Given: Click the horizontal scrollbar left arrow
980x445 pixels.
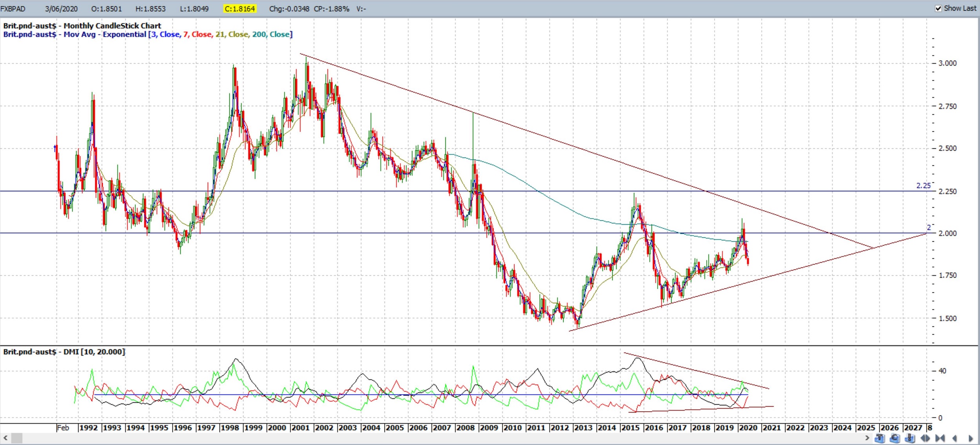Looking at the screenshot, I should (x=5, y=438).
